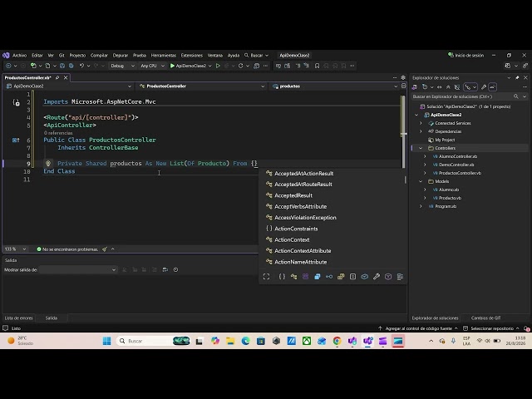Click Inicio de sesión sign-in button
This screenshot has height=399, width=532.
click(465, 56)
